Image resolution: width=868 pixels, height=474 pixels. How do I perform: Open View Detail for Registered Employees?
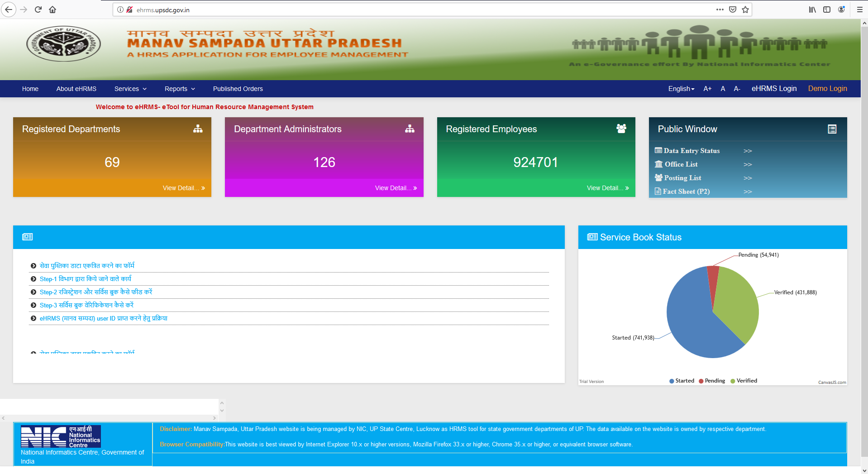[607, 187]
